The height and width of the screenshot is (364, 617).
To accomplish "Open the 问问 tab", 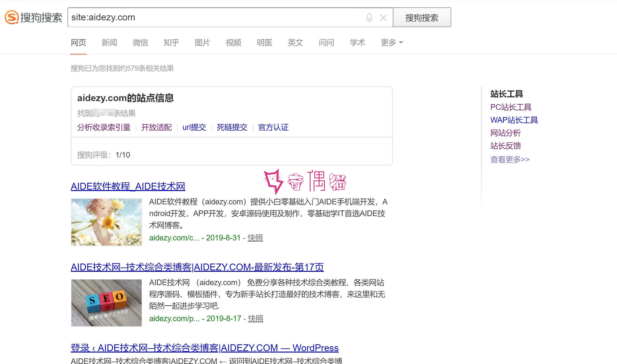I will [327, 42].
